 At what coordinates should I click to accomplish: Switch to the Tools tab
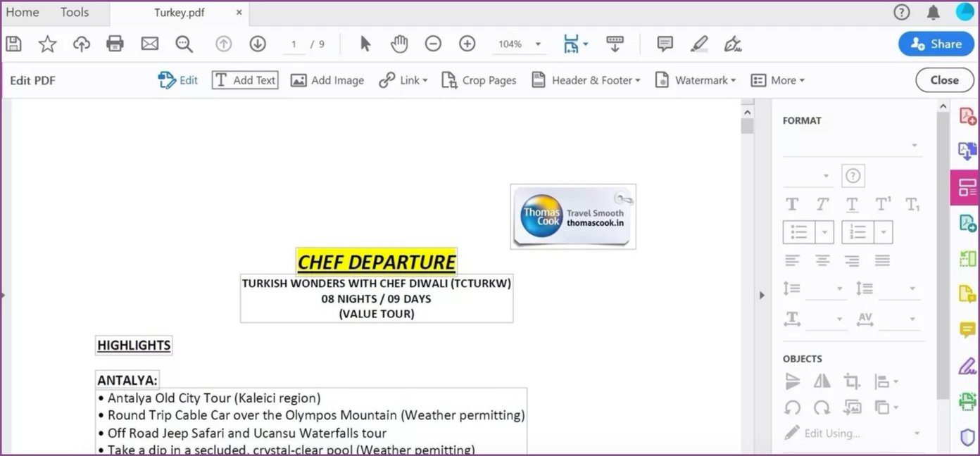pos(75,12)
